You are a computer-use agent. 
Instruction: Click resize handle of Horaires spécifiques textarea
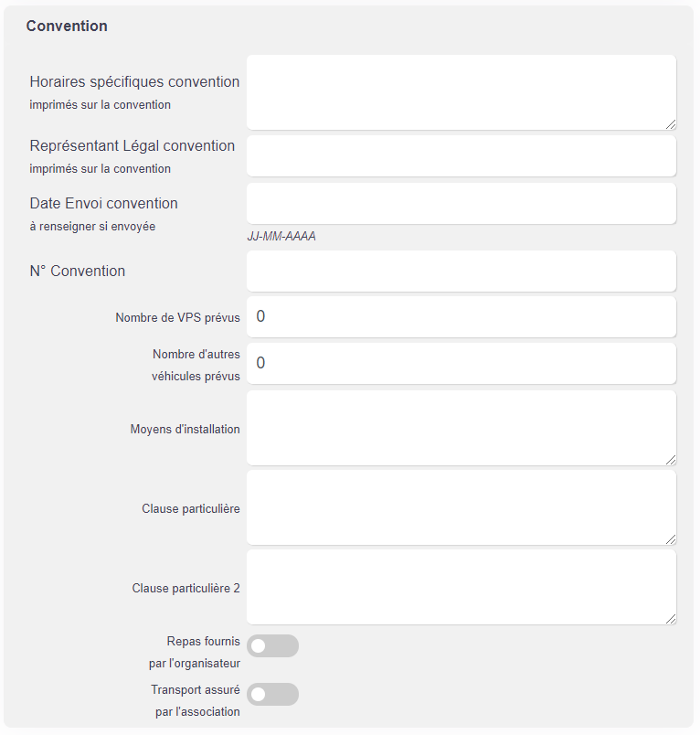(x=671, y=124)
